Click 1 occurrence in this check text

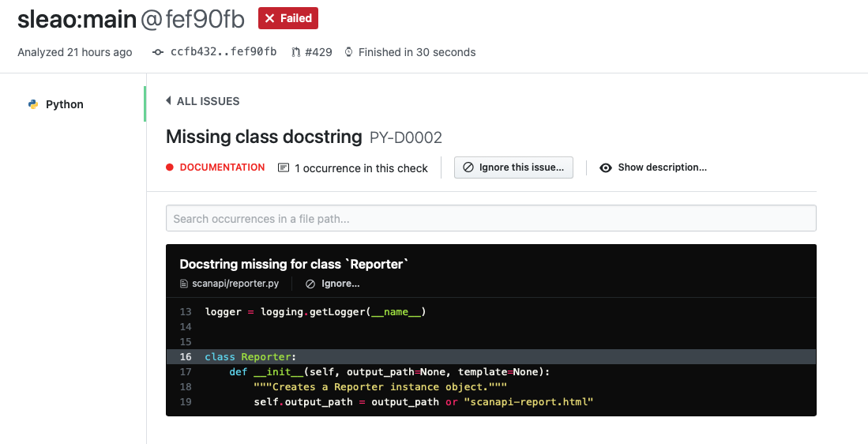click(x=361, y=168)
